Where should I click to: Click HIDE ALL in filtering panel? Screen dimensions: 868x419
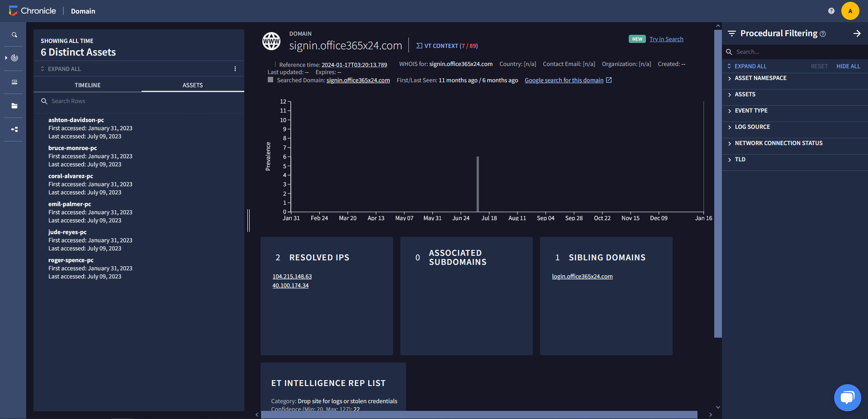pyautogui.click(x=848, y=66)
